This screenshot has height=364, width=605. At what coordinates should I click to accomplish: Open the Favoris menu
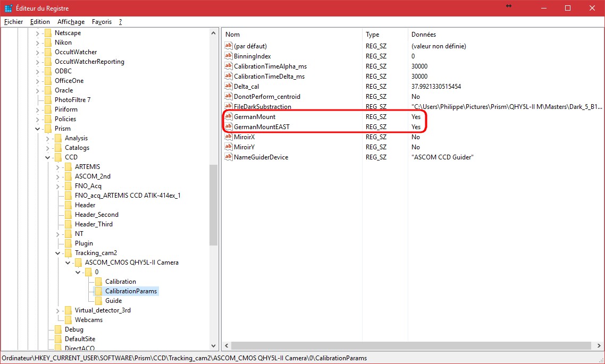pyautogui.click(x=102, y=22)
